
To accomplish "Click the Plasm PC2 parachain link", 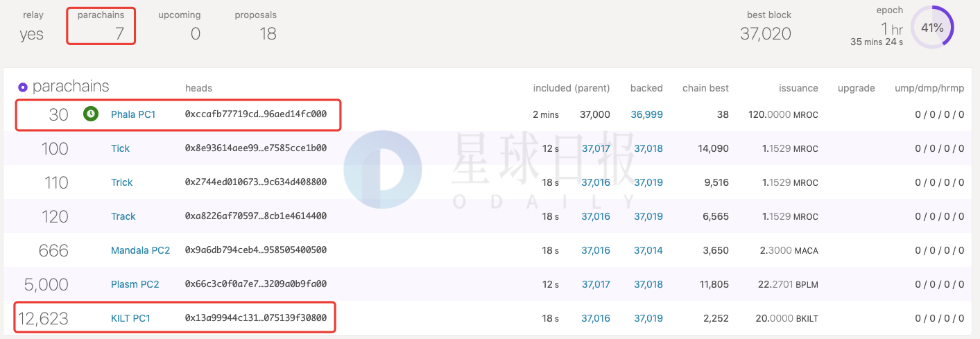I will click(x=135, y=284).
